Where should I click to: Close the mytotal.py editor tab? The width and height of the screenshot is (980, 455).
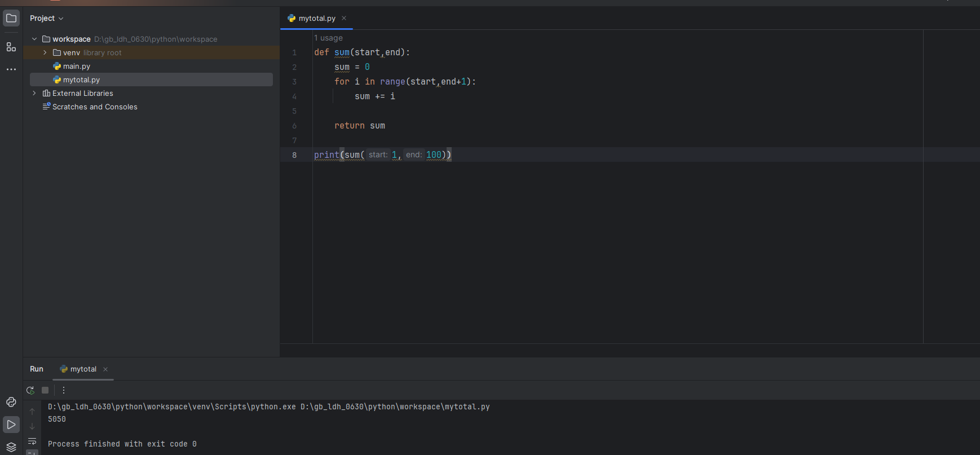pyautogui.click(x=344, y=18)
